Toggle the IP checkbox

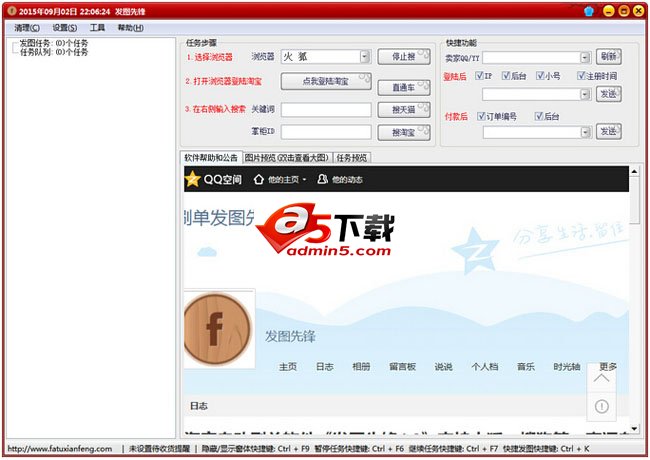tap(479, 75)
